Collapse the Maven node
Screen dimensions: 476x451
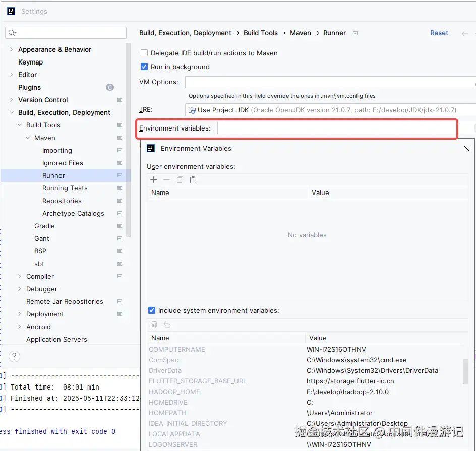[x=28, y=138]
